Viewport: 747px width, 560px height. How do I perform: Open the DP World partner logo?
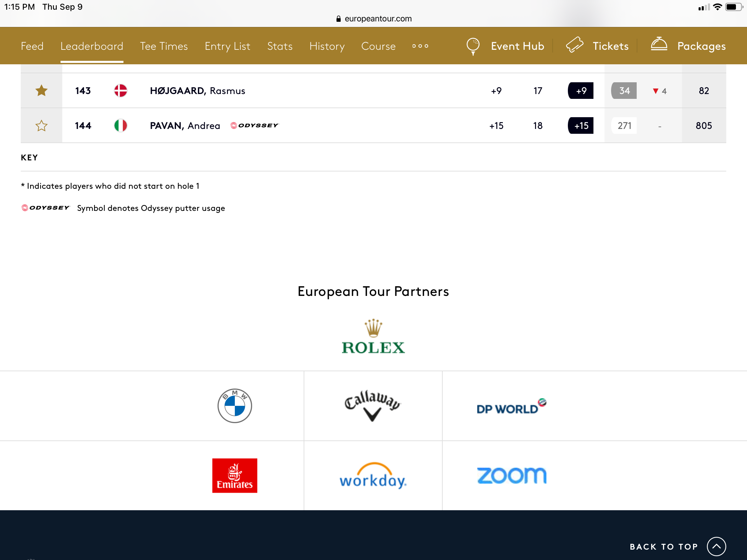coord(511,407)
